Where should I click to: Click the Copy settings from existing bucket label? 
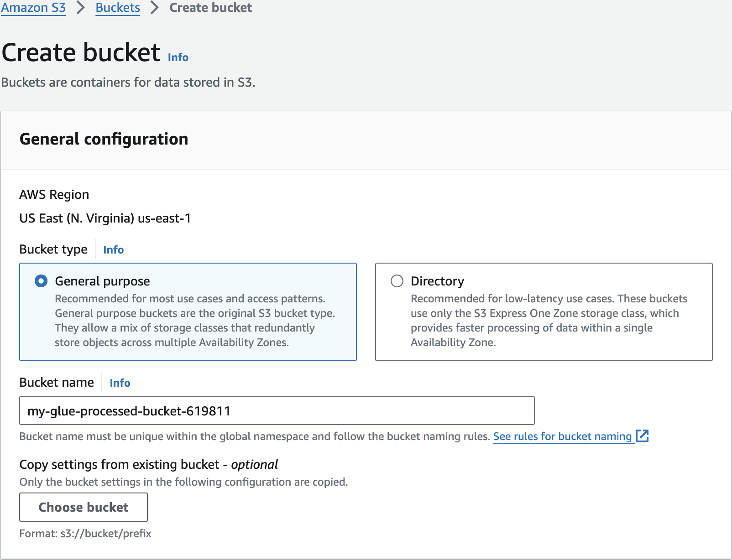[149, 465]
